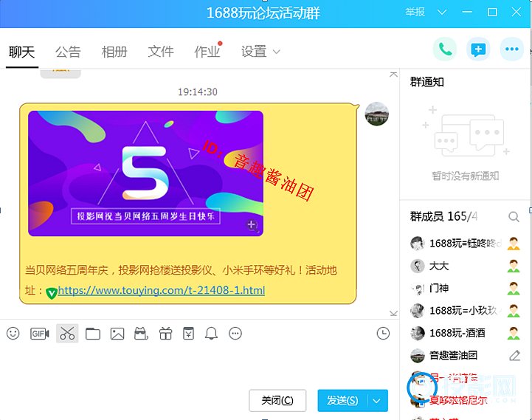
Task: Open message history clock icon
Action: tap(383, 334)
